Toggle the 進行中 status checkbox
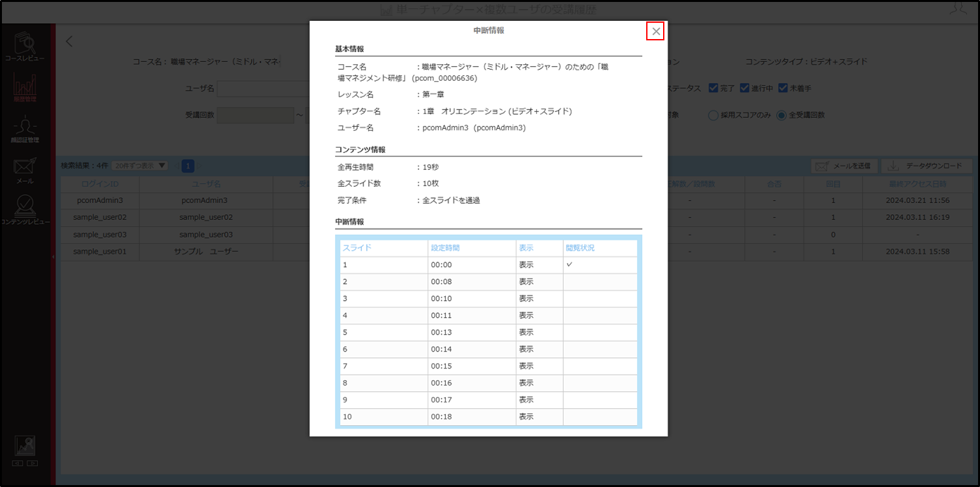Viewport: 980px width, 487px height. 746,88
